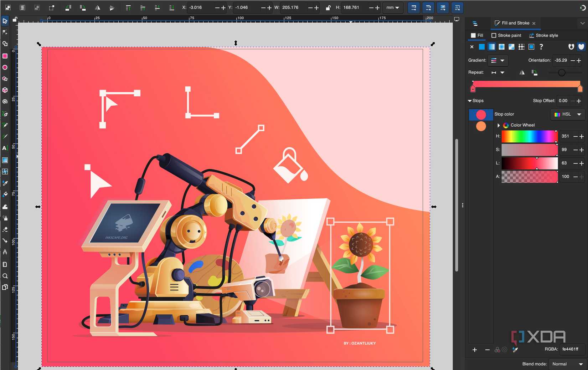Enable pattern fill mode
The height and width of the screenshot is (370, 588).
point(521,47)
